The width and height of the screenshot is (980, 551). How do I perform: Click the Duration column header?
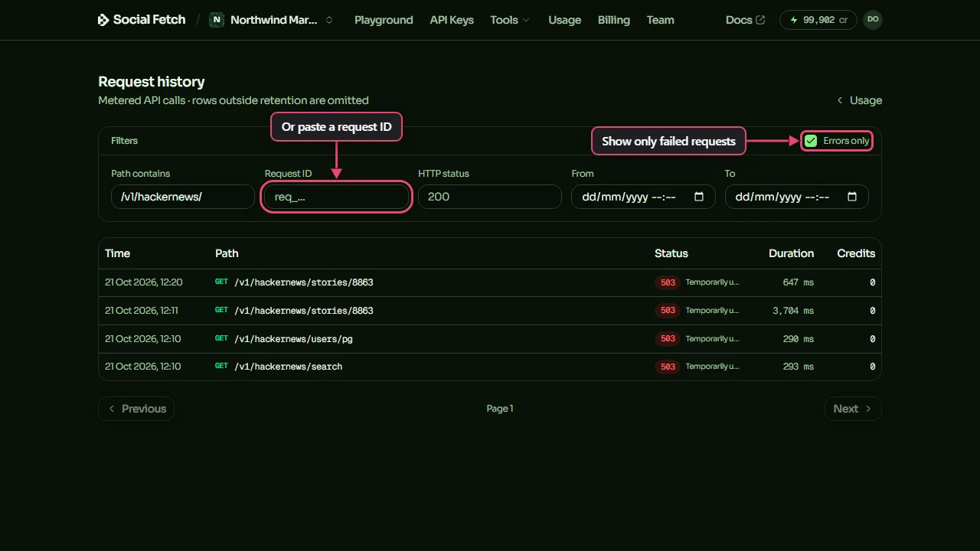point(791,253)
